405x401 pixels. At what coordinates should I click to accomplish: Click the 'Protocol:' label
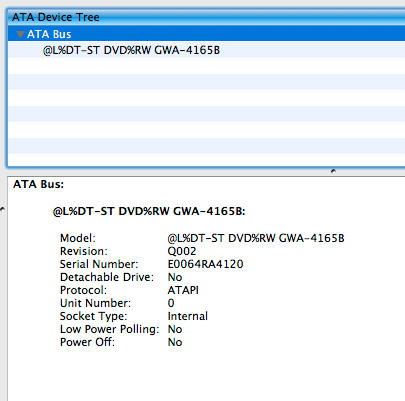coord(83,290)
